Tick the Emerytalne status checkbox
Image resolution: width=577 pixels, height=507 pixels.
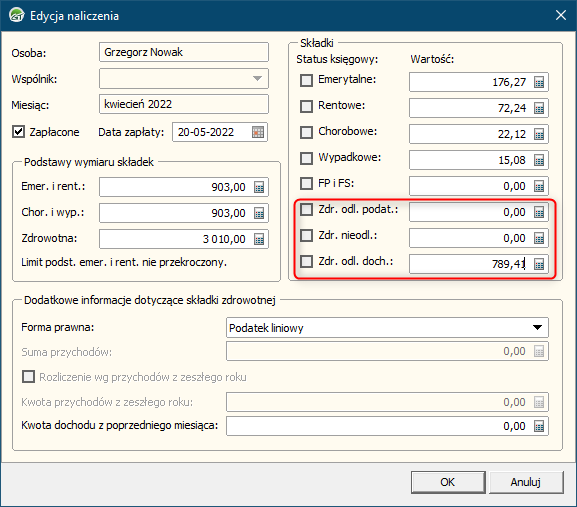coord(306,80)
